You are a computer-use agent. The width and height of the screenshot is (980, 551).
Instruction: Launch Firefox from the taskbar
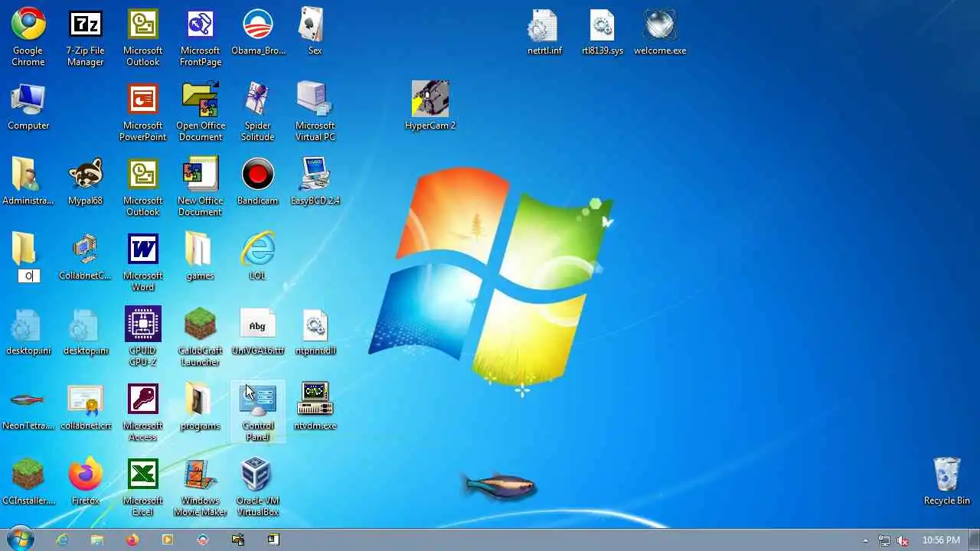click(x=132, y=540)
